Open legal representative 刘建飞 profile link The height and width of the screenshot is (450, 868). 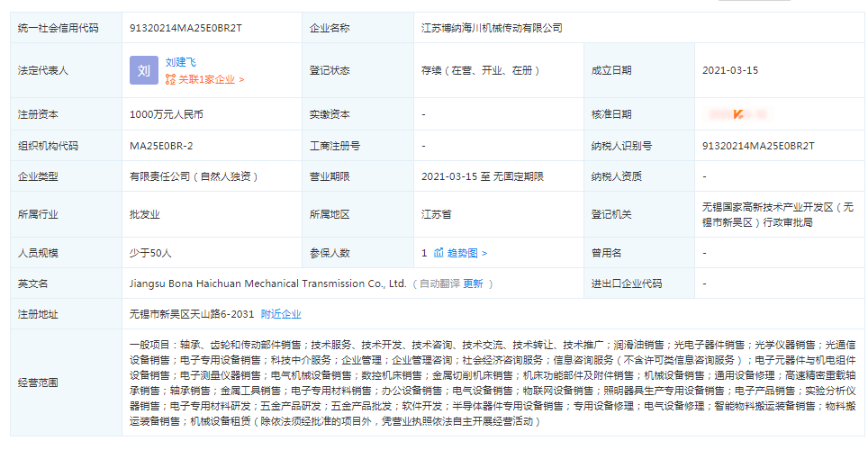pos(180,62)
